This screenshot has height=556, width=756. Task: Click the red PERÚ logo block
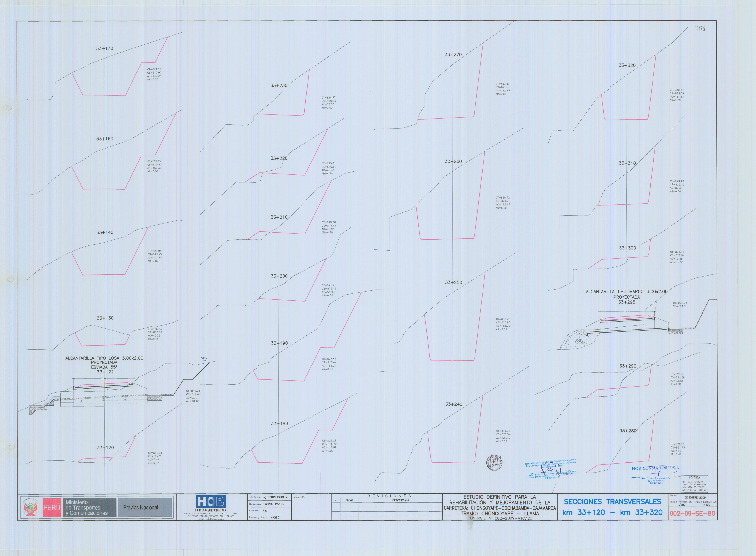(52, 508)
